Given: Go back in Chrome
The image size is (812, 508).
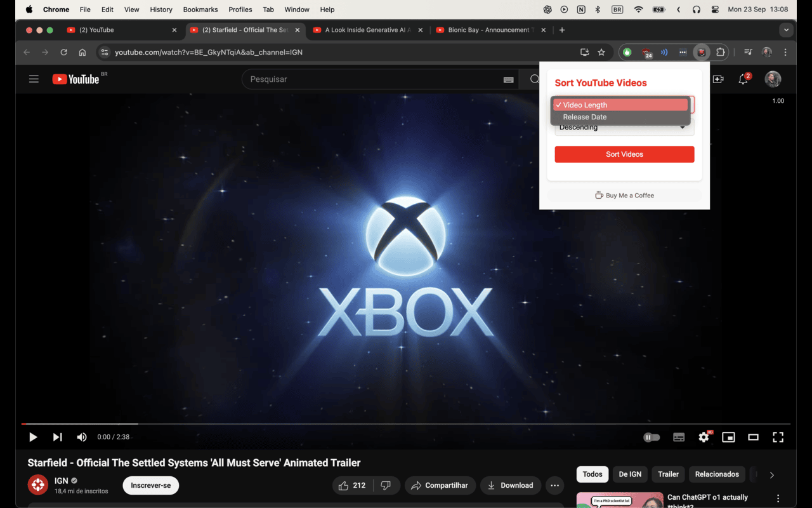Looking at the screenshot, I should pyautogui.click(x=27, y=52).
